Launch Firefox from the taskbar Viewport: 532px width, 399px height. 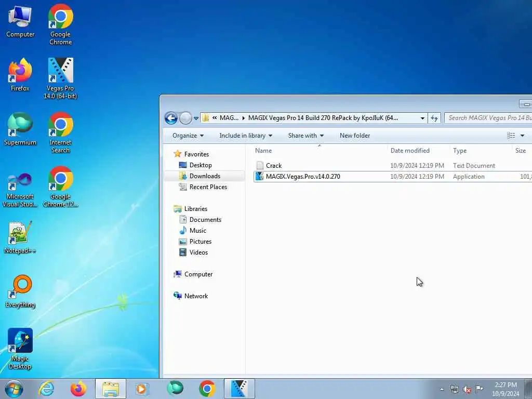pyautogui.click(x=78, y=389)
